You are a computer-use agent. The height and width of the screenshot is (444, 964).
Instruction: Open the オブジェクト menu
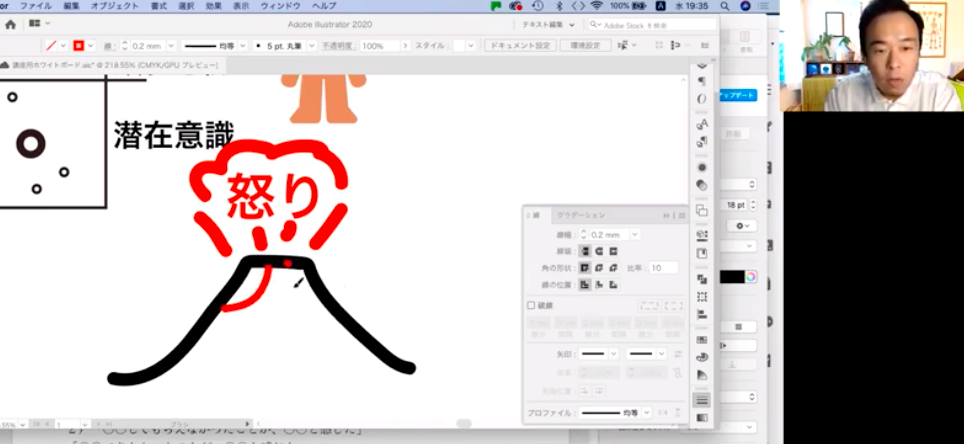(x=114, y=6)
